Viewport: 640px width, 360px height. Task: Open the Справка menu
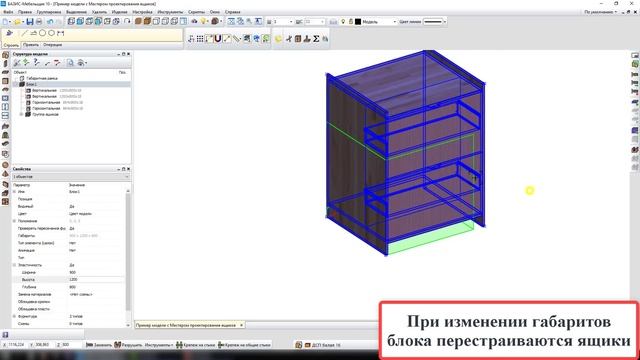[x=233, y=12]
